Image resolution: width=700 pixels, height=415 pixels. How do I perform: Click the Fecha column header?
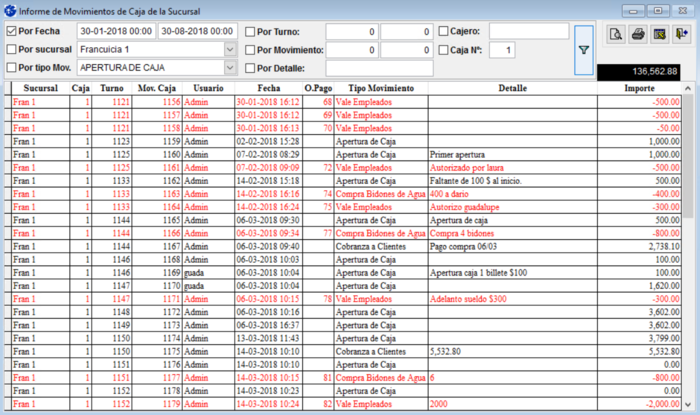pos(267,88)
